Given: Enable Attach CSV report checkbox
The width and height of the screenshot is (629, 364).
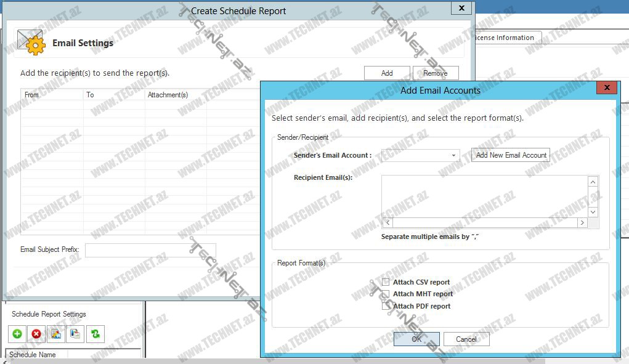Looking at the screenshot, I should (386, 282).
